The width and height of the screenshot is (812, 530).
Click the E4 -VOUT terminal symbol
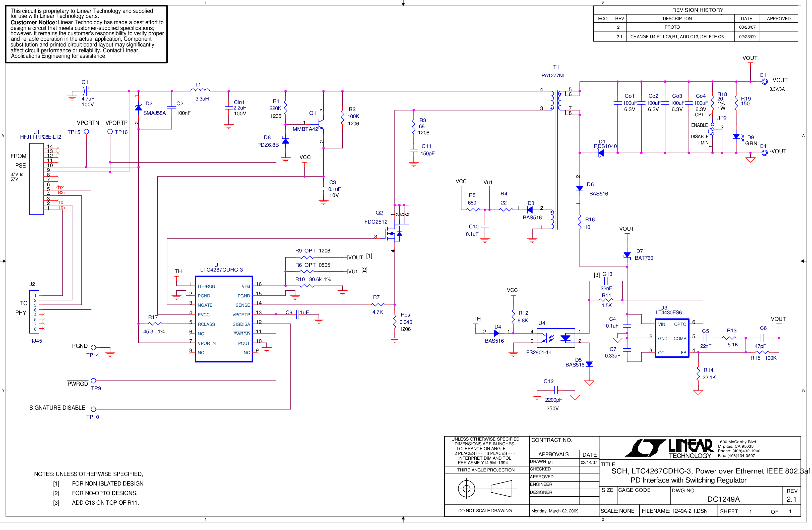(x=765, y=153)
